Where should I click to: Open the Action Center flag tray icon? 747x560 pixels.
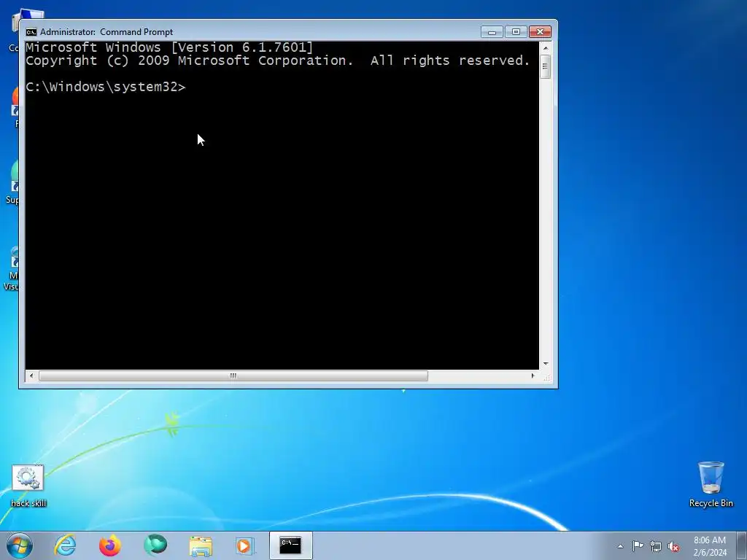(638, 545)
